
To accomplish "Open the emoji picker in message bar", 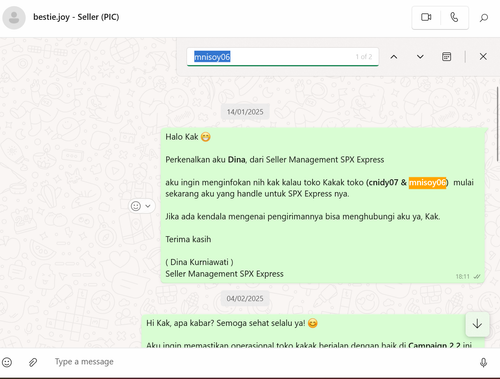I will coord(7,362).
